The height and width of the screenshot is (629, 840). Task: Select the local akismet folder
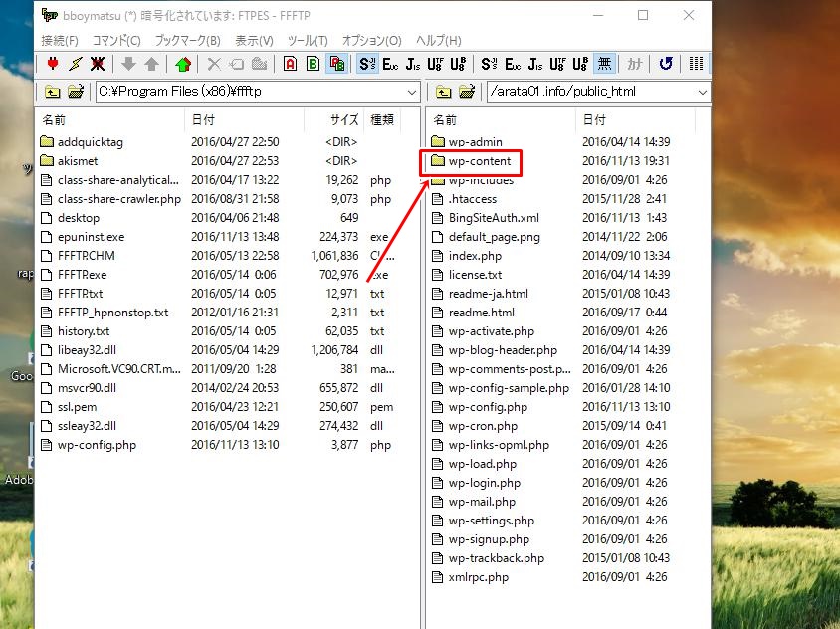pos(69,160)
